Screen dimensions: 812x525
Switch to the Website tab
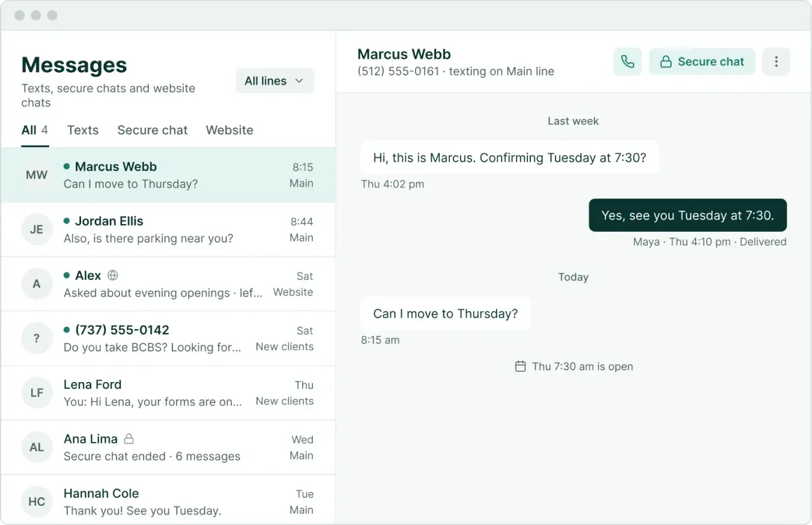point(229,130)
